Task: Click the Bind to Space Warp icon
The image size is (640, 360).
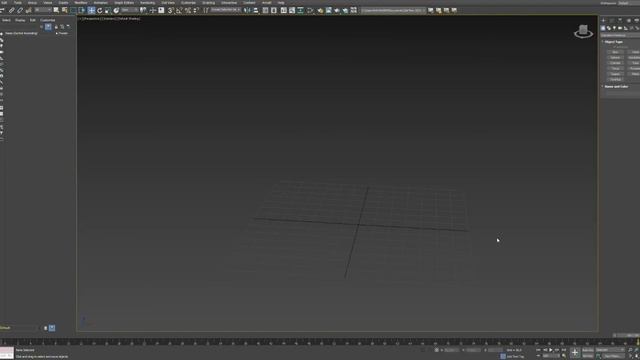Action: [29, 10]
